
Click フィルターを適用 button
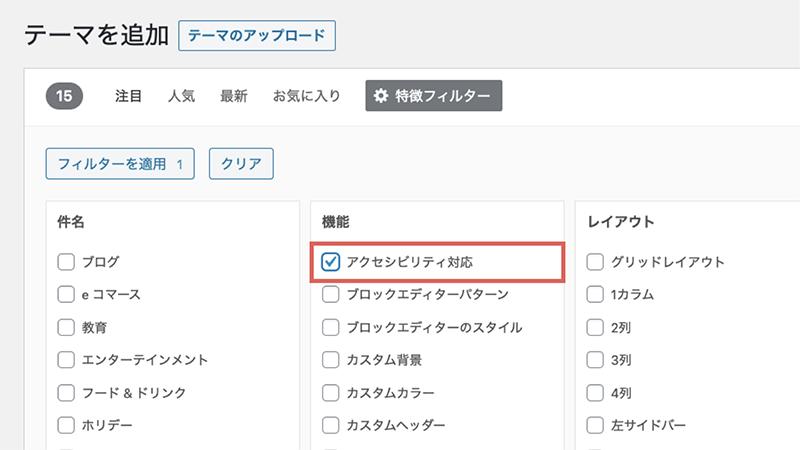(x=120, y=164)
